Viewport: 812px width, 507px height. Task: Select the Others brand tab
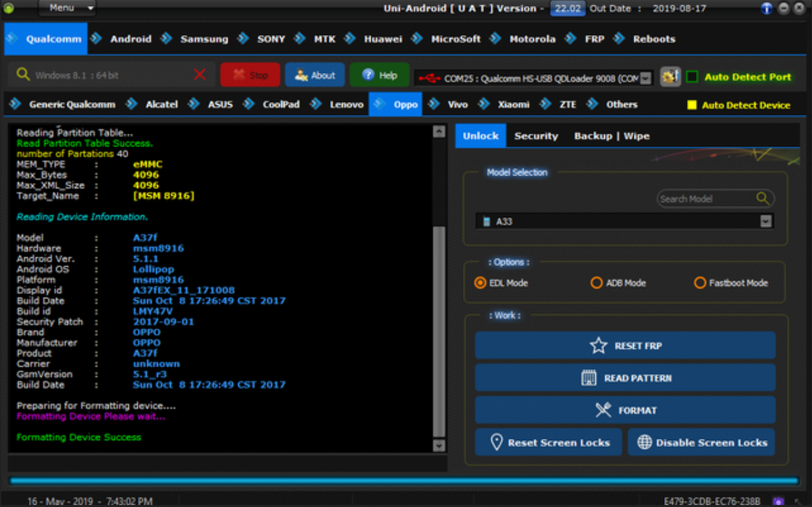point(621,105)
